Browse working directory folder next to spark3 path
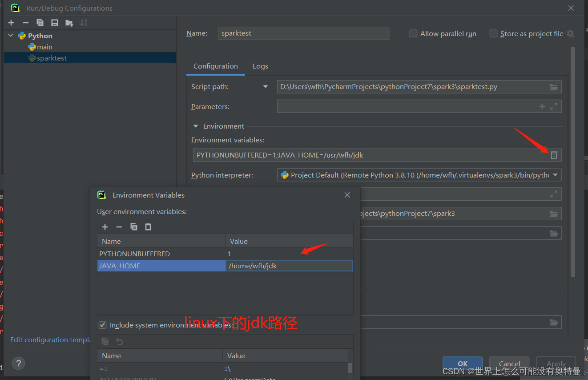The width and height of the screenshot is (588, 380). point(554,214)
